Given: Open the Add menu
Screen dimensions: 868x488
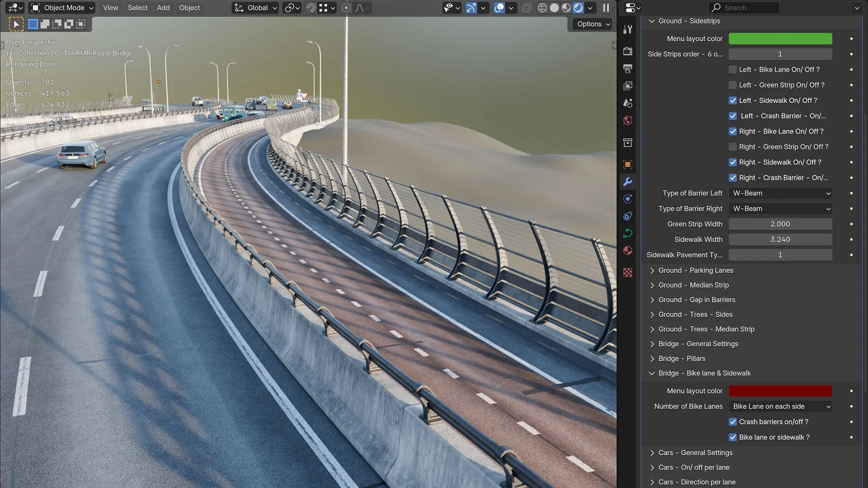Looking at the screenshot, I should coord(163,8).
